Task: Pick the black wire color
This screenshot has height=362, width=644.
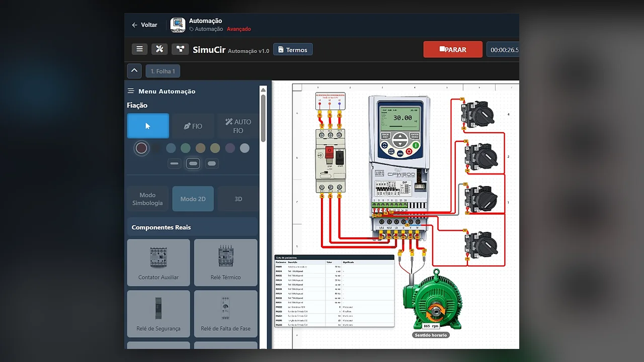Action: pos(156,148)
